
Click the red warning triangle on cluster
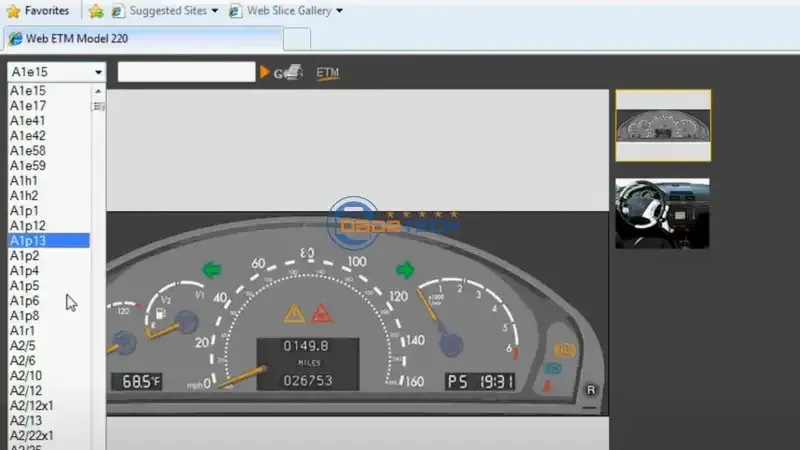pyautogui.click(x=321, y=314)
